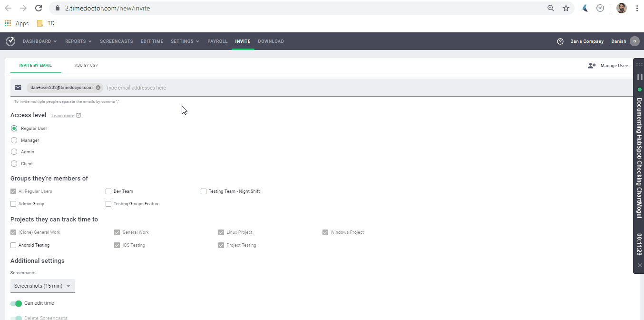This screenshot has height=320, width=644.
Task: Open the Dashboard dropdown menu
Action: (39, 41)
